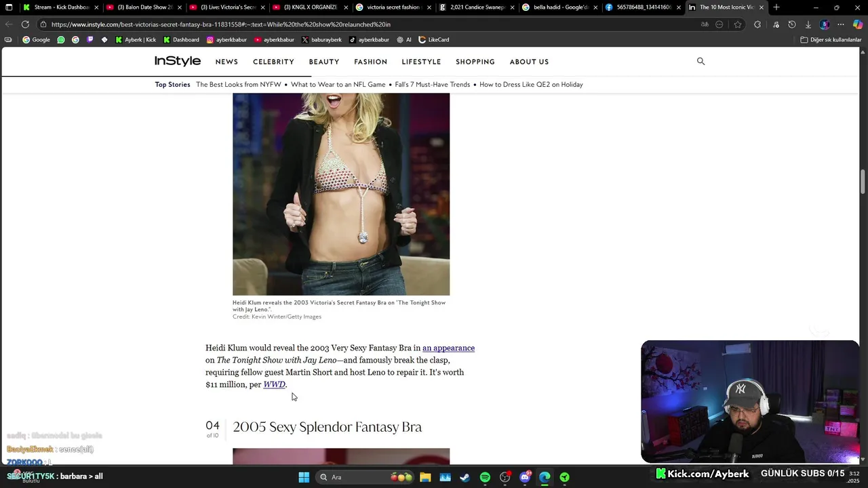
Task: Switch to the KNGL X ORGANİZE tab
Action: (x=310, y=7)
